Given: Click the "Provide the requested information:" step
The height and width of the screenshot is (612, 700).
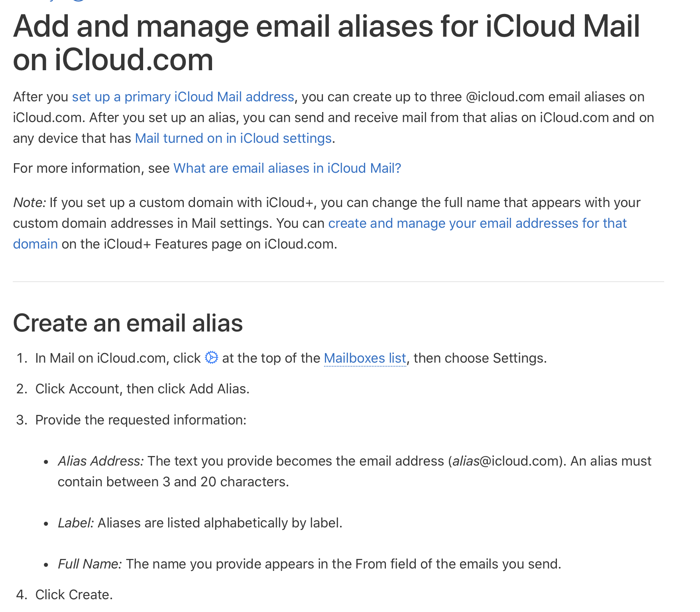Looking at the screenshot, I should pos(141,420).
